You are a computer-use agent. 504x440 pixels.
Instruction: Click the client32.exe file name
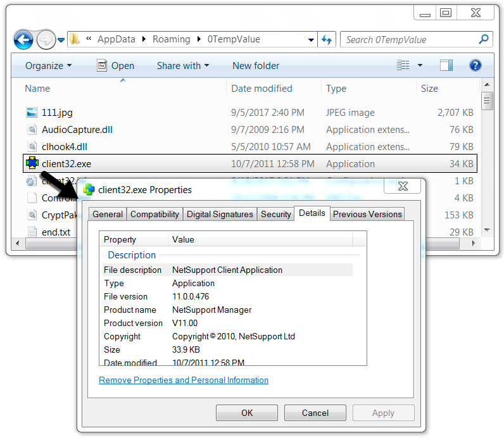point(66,163)
